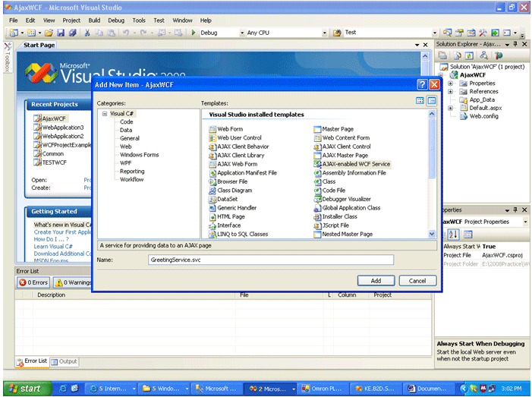
Task: Open the Toolbox side panel icon
Action: pos(8,57)
